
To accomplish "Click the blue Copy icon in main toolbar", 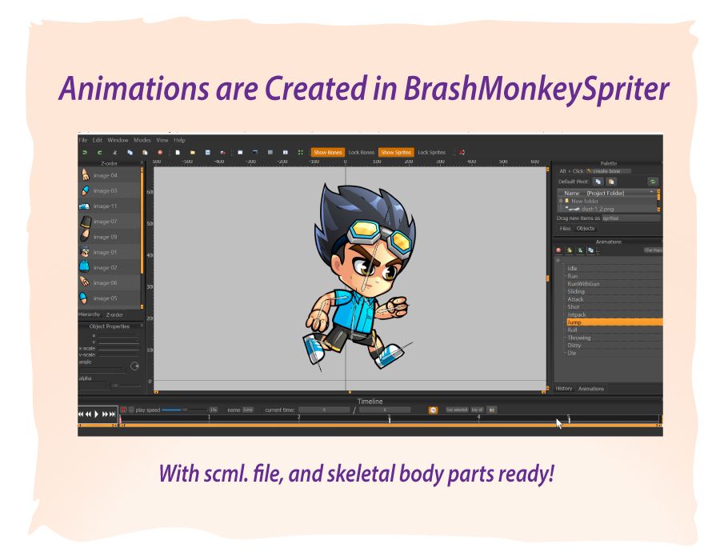I will click(130, 152).
